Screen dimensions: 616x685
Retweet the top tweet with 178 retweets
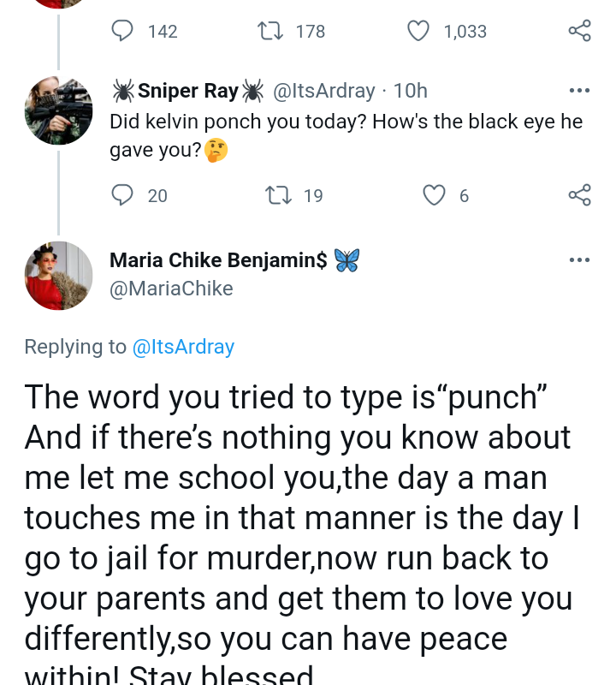pos(269,32)
